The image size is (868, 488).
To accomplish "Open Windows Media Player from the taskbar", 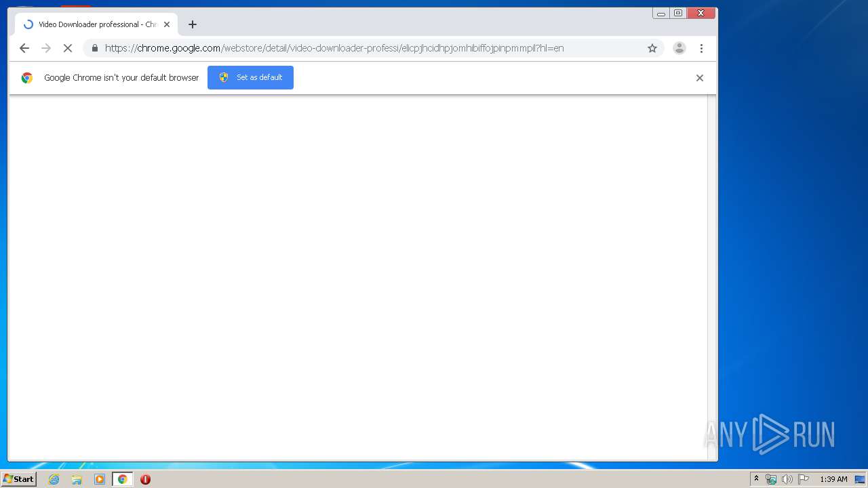I will tap(100, 479).
